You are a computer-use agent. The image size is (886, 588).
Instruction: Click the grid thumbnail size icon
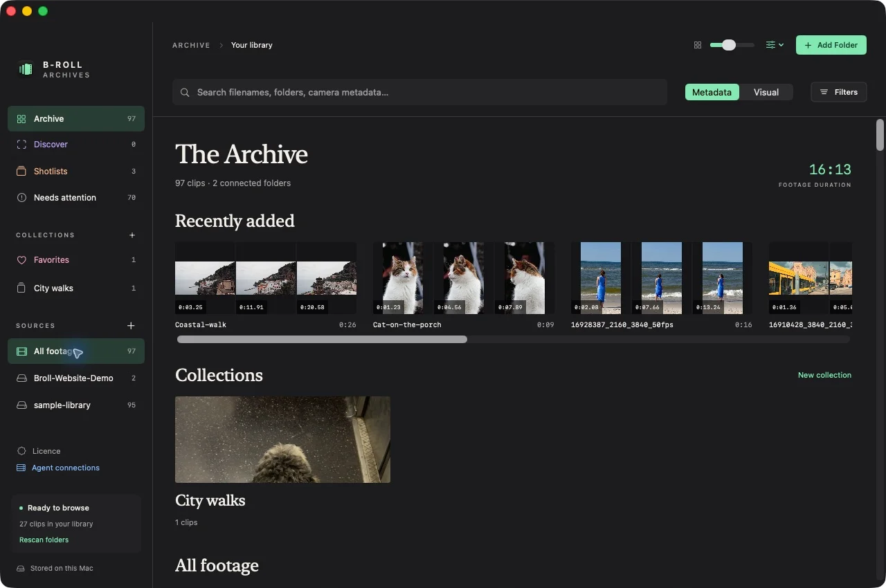[x=698, y=45]
